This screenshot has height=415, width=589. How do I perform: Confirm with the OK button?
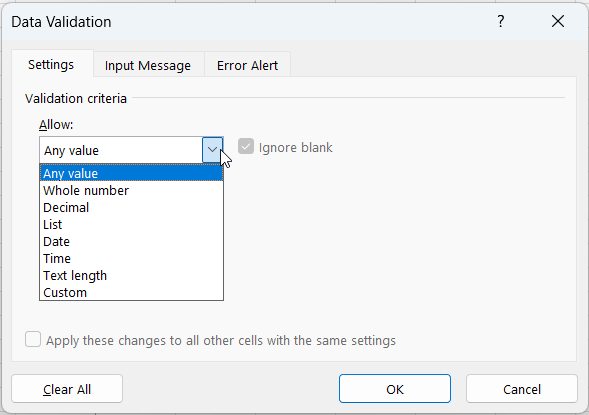pyautogui.click(x=395, y=389)
